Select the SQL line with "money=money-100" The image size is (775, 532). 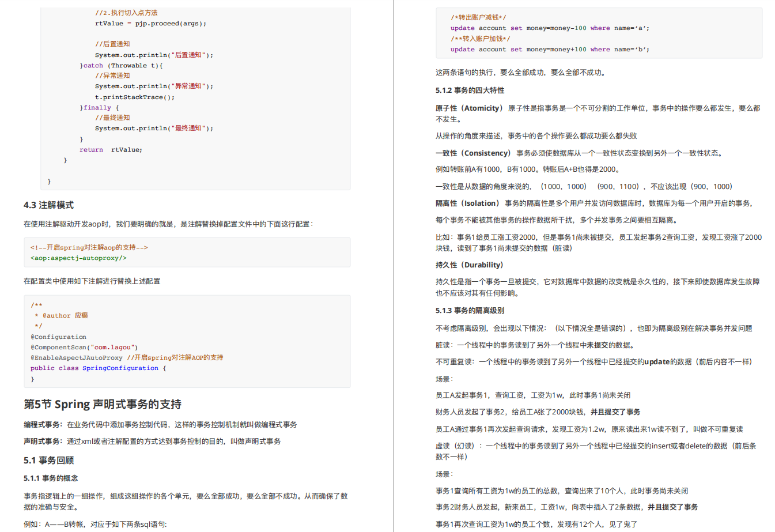point(550,28)
